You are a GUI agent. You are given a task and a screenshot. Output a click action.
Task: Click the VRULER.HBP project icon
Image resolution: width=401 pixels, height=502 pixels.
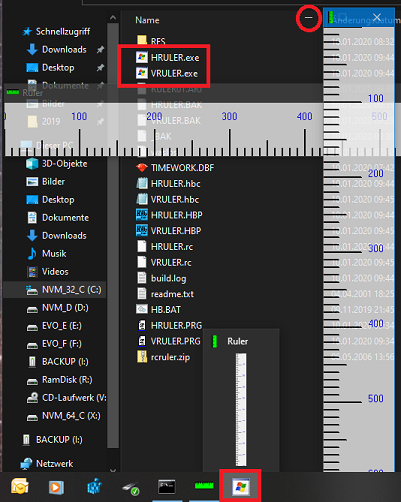tap(142, 230)
